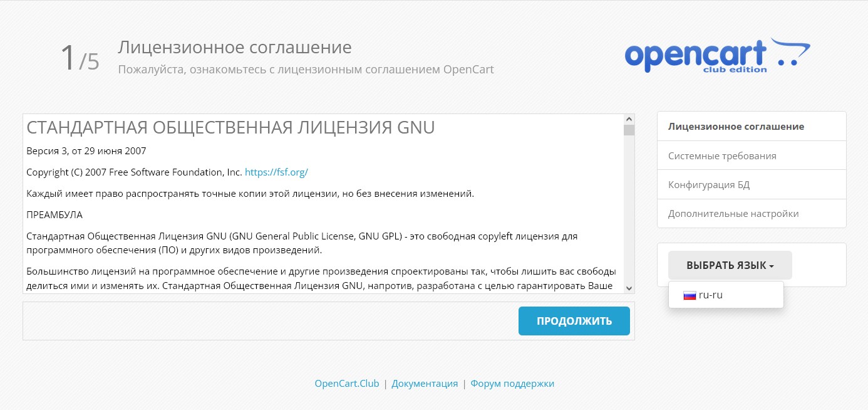Open the Форум поддержки link
868x410 pixels.
pos(513,382)
